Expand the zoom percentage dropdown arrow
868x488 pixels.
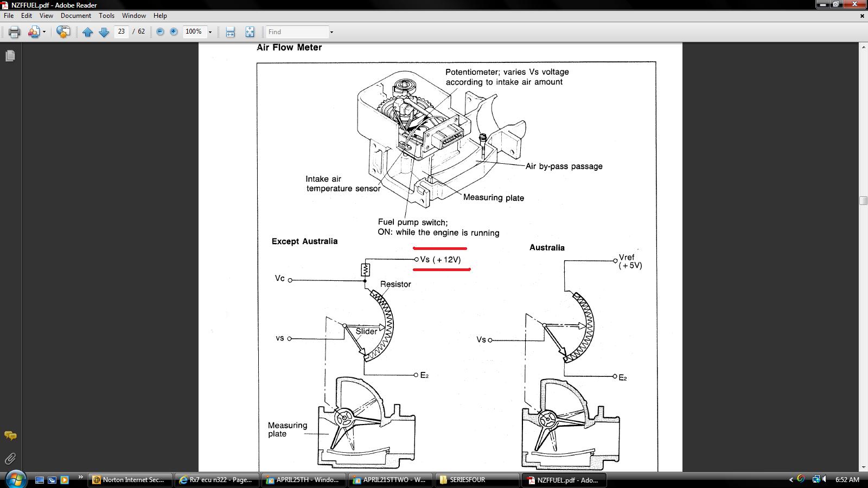210,32
